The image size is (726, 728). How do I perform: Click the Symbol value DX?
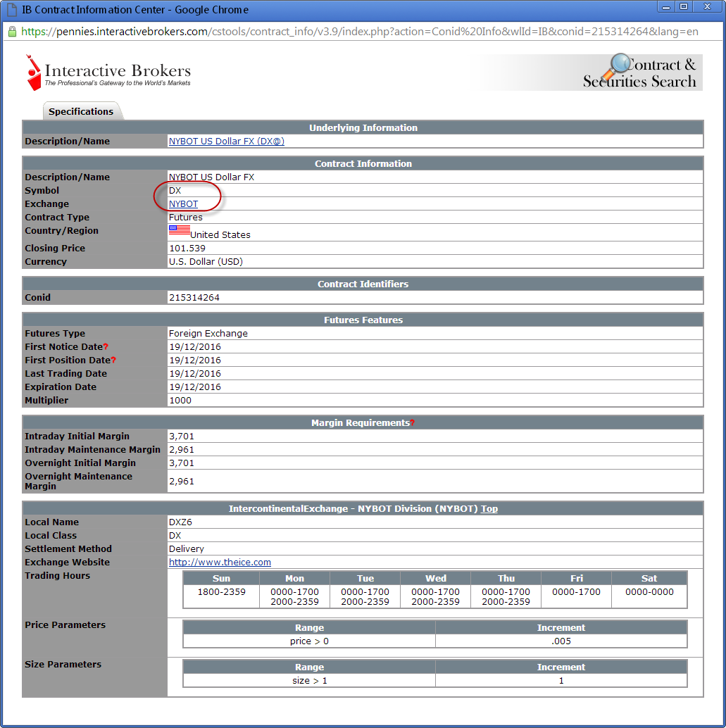click(175, 191)
